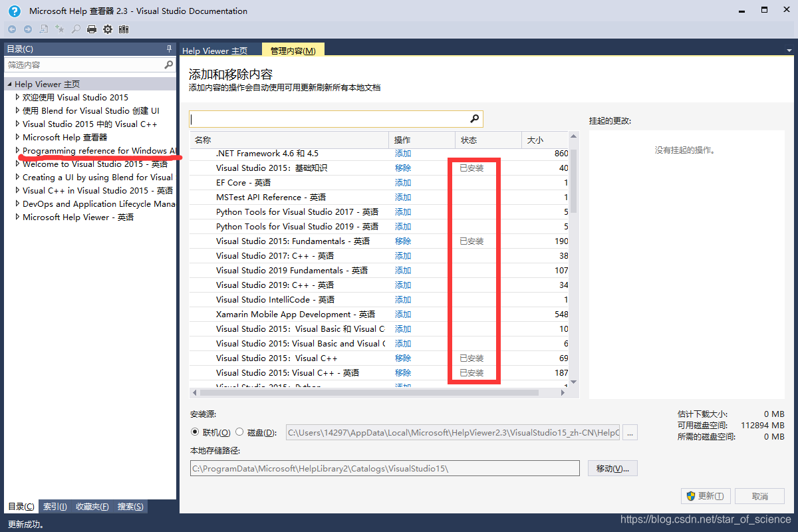Click the 取消 cancel button
Screen dimensions: 798x532
[760, 496]
